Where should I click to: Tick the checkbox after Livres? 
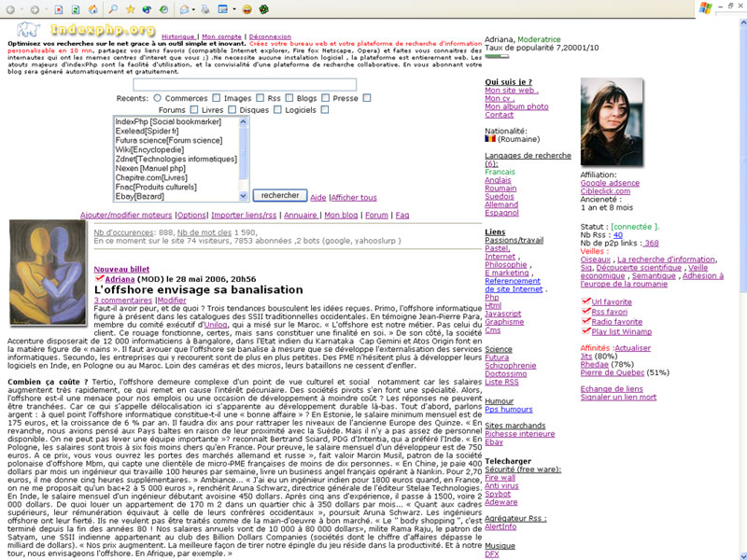point(232,109)
